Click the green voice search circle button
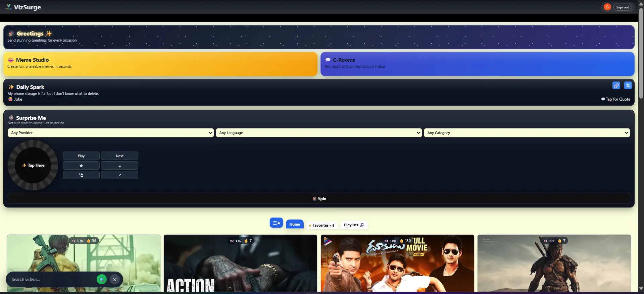The image size is (644, 294). 101,279
